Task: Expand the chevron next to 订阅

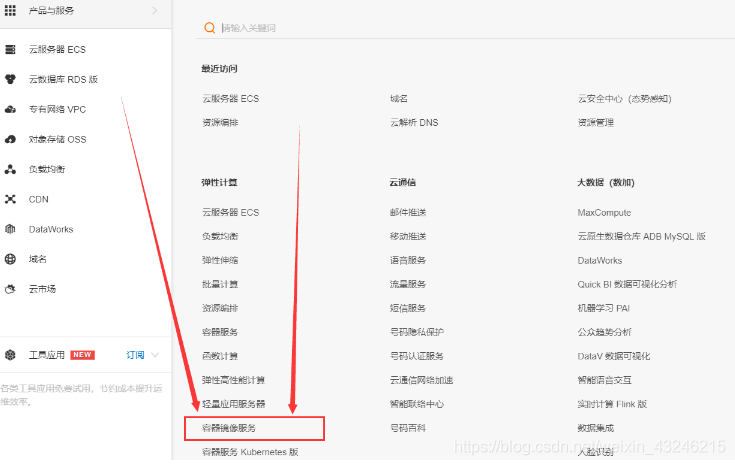Action: tap(155, 355)
